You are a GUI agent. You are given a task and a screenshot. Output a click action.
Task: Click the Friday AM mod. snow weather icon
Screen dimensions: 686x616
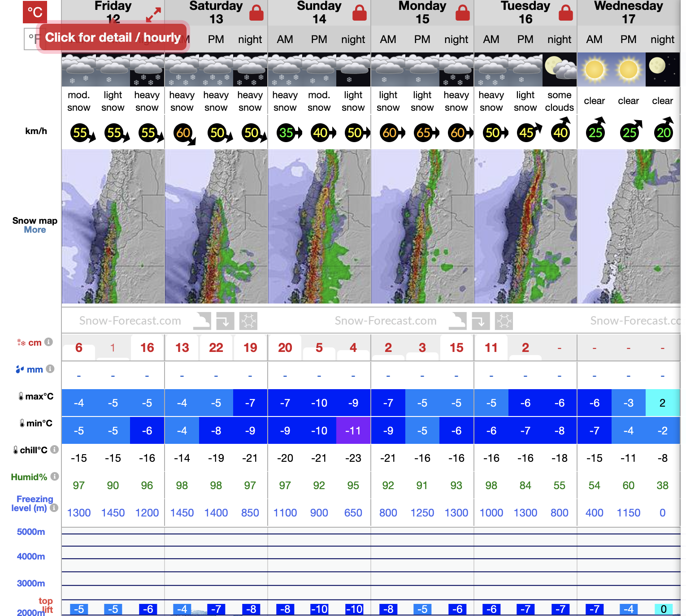click(x=79, y=69)
